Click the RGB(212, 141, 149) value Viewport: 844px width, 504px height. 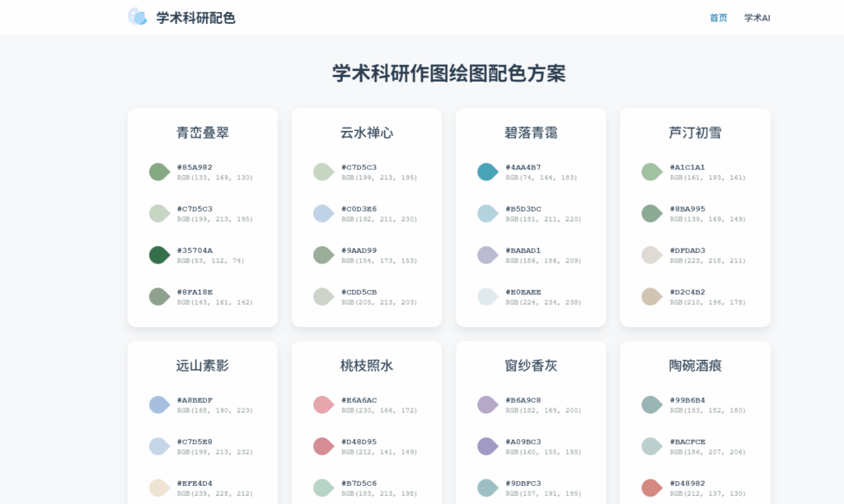[379, 452]
